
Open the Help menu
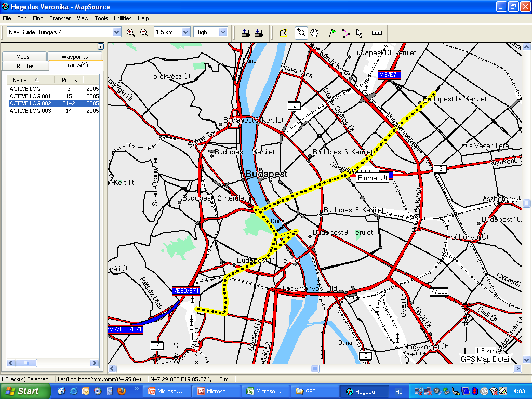pos(143,18)
